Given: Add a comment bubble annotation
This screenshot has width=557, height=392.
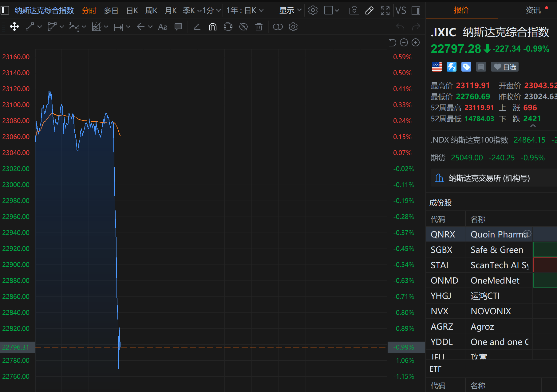Looking at the screenshot, I should tap(178, 27).
